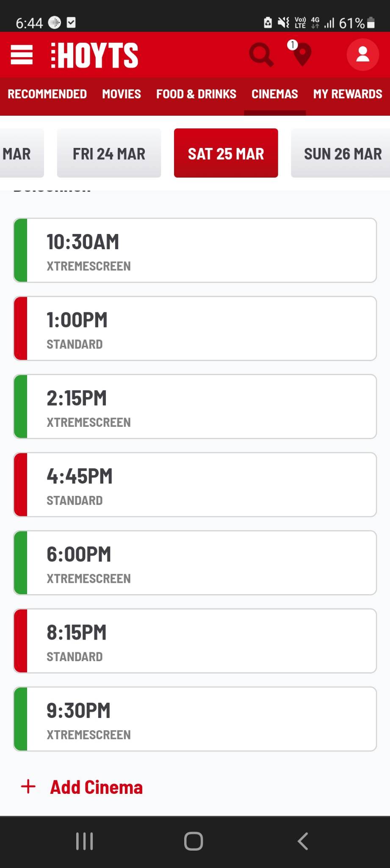Open the Food & Drinks tab
390x868 pixels.
(x=196, y=94)
